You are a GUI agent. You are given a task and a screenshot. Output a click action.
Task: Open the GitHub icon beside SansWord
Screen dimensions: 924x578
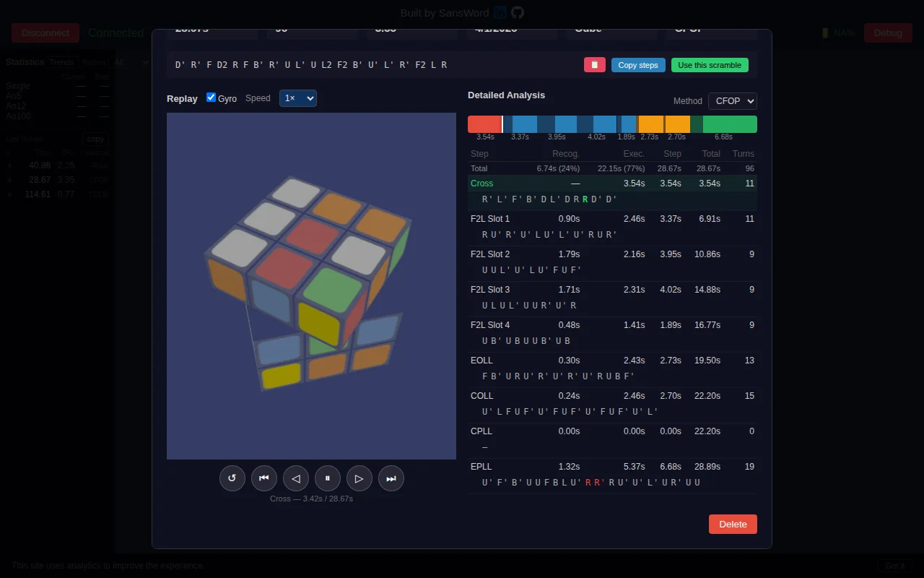pyautogui.click(x=518, y=13)
